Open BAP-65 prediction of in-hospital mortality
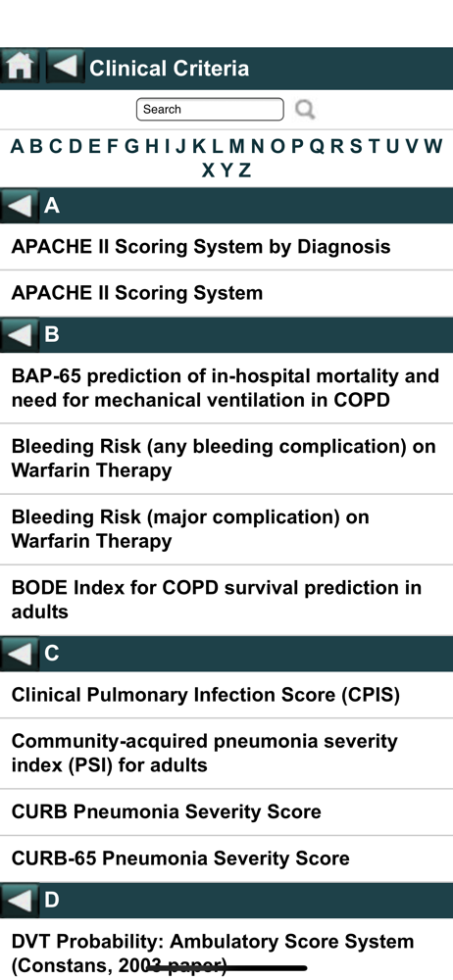This screenshot has height=980, width=453. (x=226, y=388)
